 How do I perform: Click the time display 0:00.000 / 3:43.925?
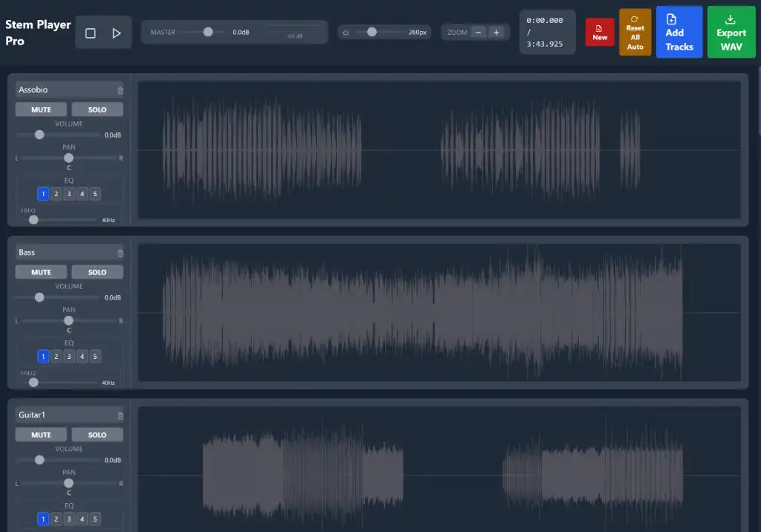tap(548, 32)
